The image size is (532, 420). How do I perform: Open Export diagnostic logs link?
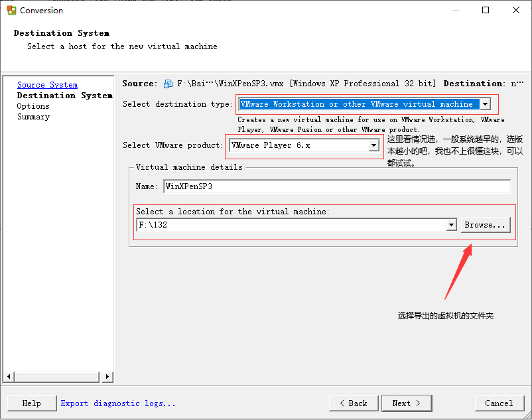click(117, 403)
